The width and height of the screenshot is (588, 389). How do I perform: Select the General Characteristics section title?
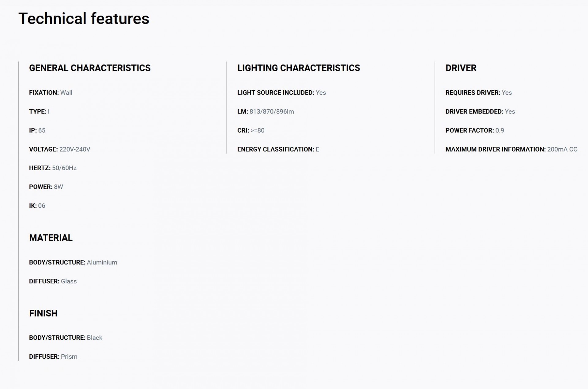point(90,68)
